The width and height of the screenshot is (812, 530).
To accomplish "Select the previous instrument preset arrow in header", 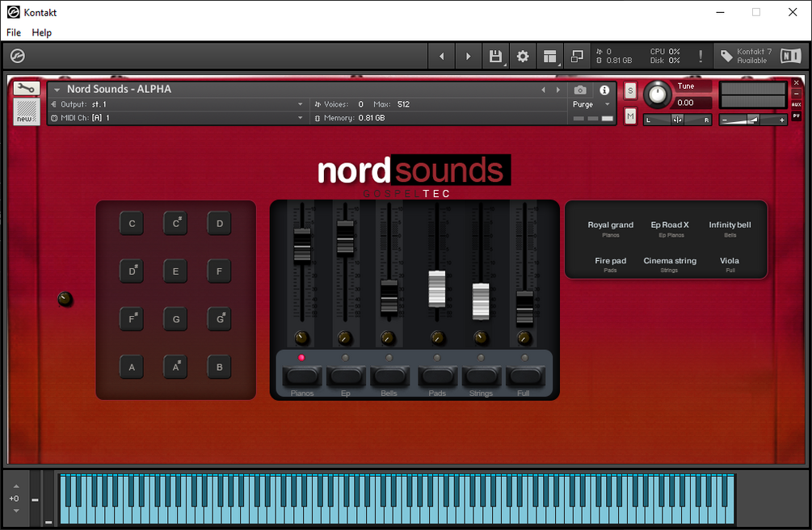I will coord(543,90).
